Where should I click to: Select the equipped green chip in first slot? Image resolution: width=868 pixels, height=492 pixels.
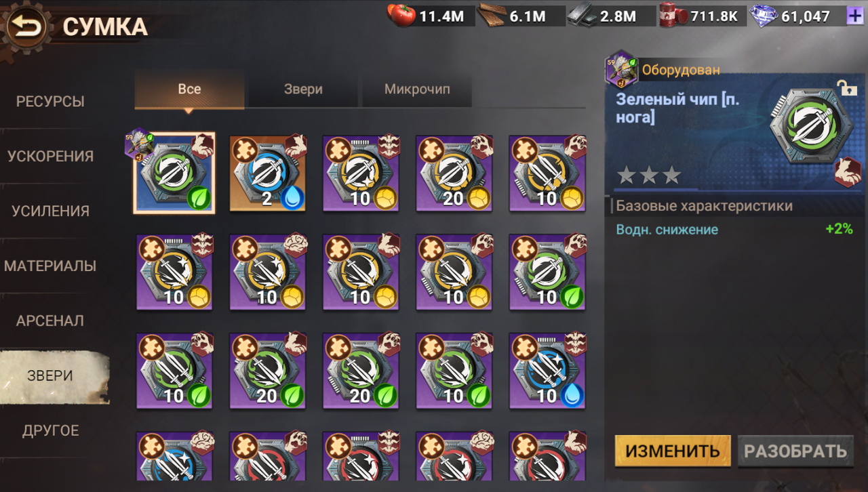pos(174,173)
